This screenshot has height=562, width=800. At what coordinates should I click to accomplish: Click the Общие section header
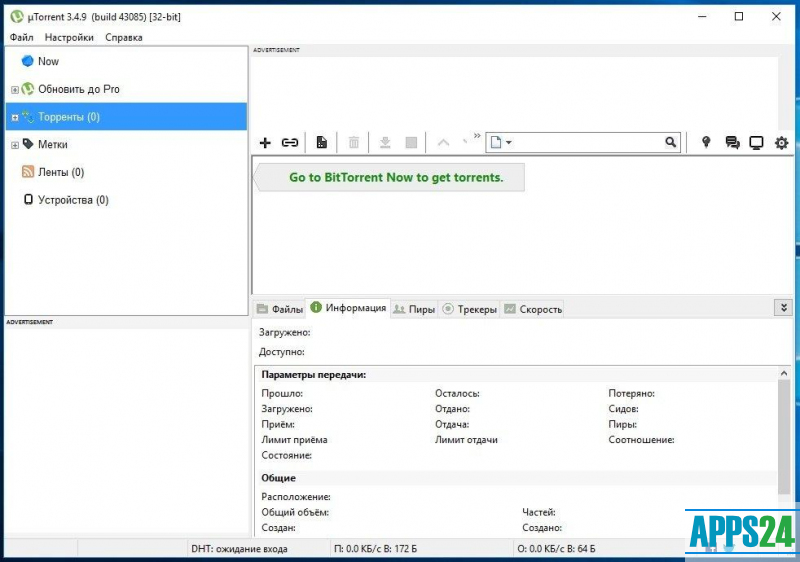[x=278, y=478]
